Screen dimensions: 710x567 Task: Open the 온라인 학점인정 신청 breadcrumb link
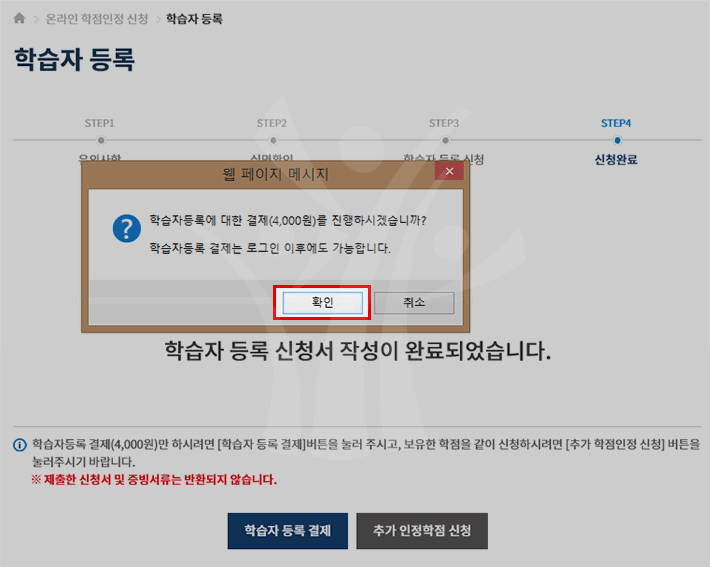[x=98, y=19]
